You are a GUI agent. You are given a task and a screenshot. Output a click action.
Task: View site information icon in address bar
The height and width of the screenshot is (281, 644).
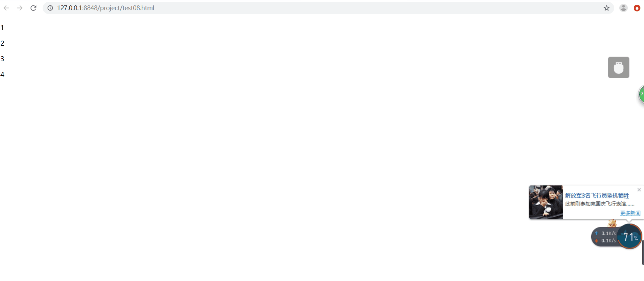click(x=50, y=8)
